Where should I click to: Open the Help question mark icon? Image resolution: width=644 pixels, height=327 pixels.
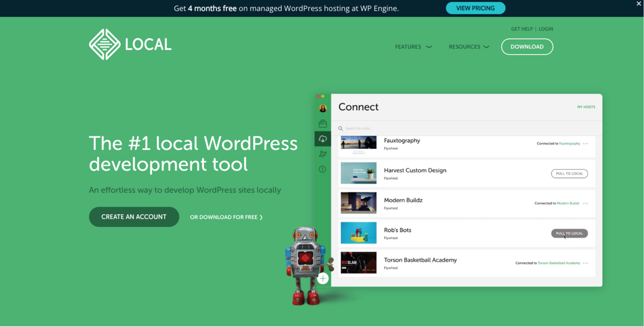tap(323, 169)
